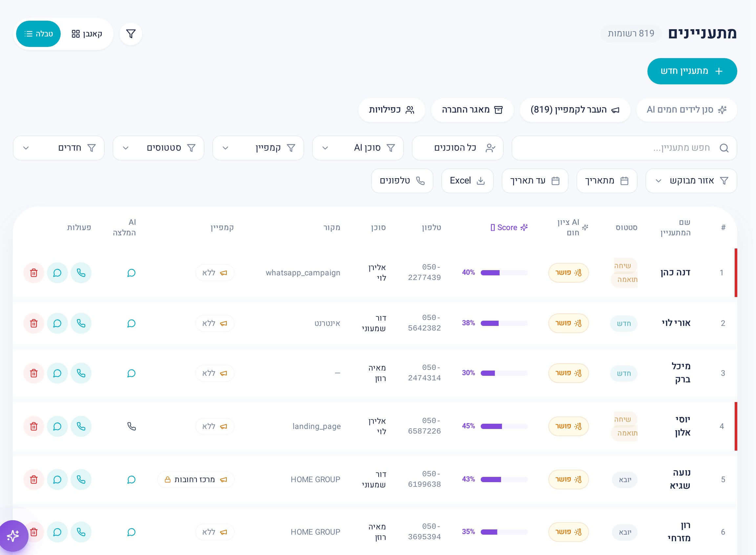Viewport: 756px width, 555px height.
Task: Expand the סוכן AI filter dropdown
Action: [358, 148]
